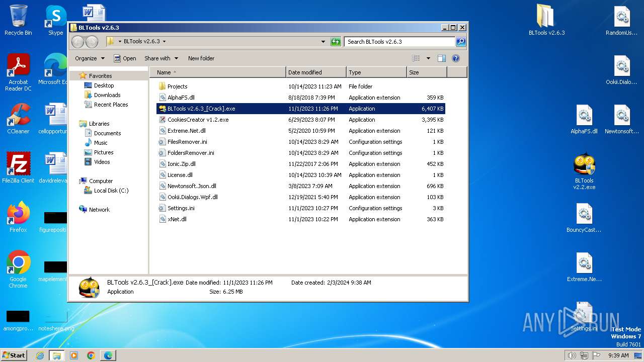
Task: Select the Projects folder row
Action: [301, 86]
